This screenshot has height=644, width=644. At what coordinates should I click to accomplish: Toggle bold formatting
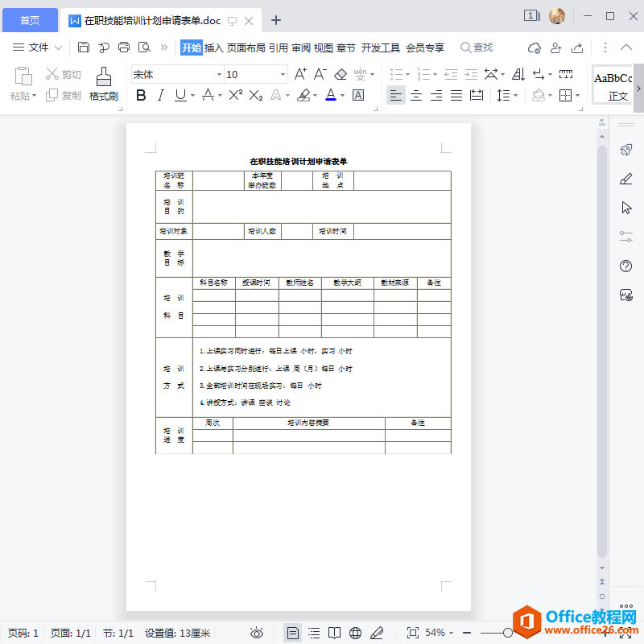pyautogui.click(x=141, y=96)
